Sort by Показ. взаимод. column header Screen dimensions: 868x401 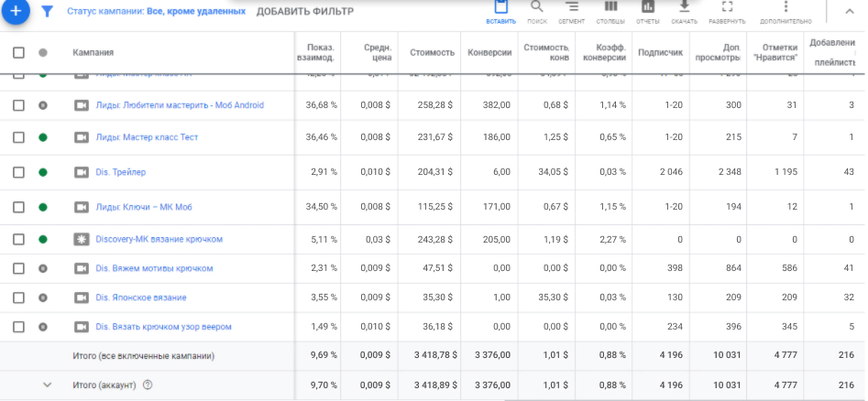point(315,52)
